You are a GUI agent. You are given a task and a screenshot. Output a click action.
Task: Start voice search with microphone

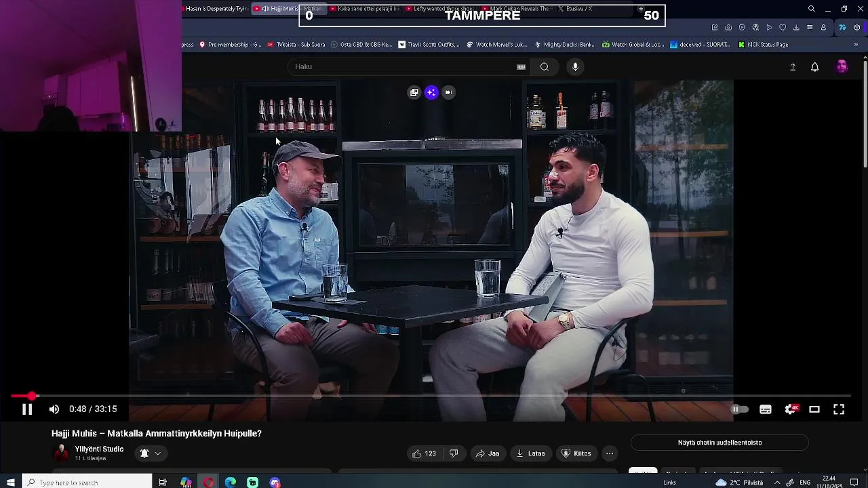pyautogui.click(x=575, y=66)
